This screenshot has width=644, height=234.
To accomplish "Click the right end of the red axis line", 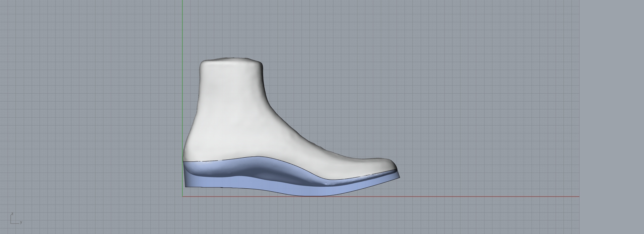I will pyautogui.click(x=578, y=197).
